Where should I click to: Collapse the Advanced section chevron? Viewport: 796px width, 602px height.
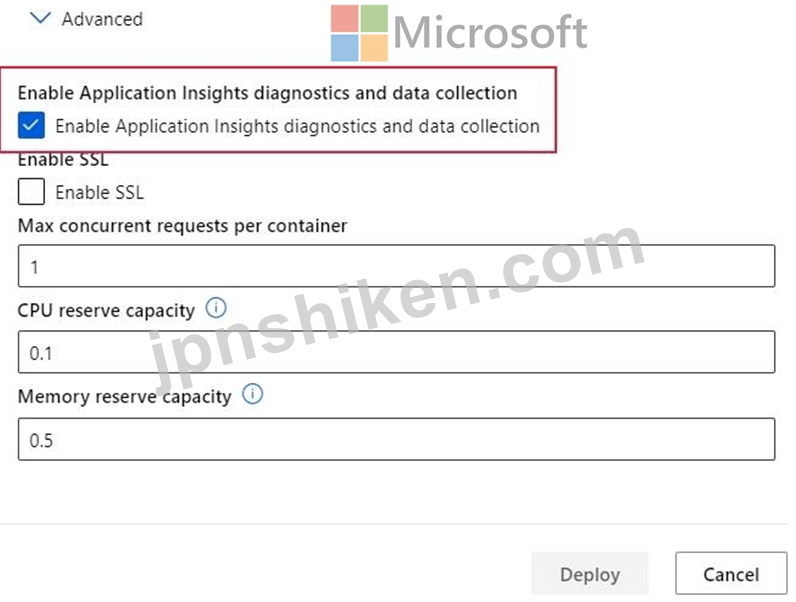pyautogui.click(x=40, y=18)
